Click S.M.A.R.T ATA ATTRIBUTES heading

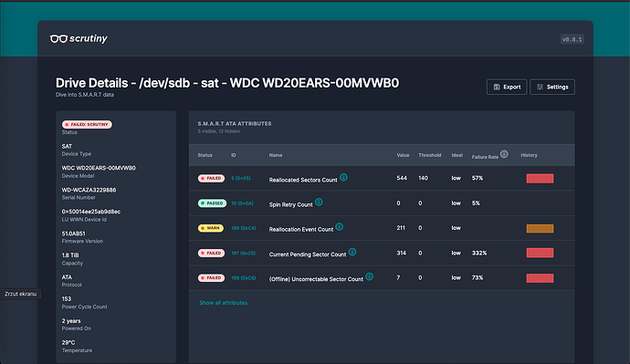pos(235,123)
